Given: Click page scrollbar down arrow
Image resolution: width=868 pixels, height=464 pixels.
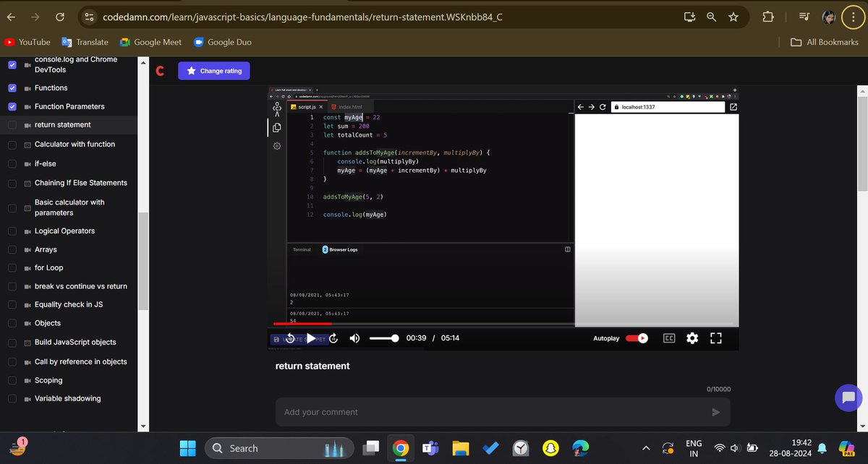Looking at the screenshot, I should coord(861,426).
